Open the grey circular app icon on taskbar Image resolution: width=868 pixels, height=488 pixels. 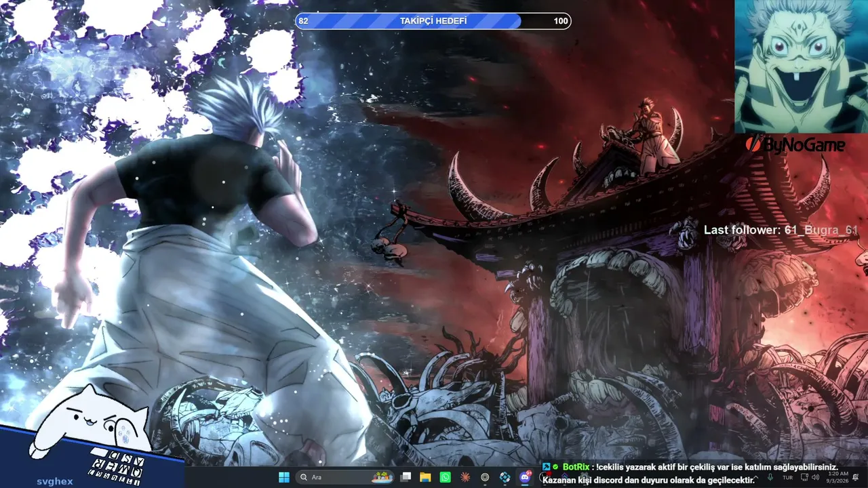point(485,477)
